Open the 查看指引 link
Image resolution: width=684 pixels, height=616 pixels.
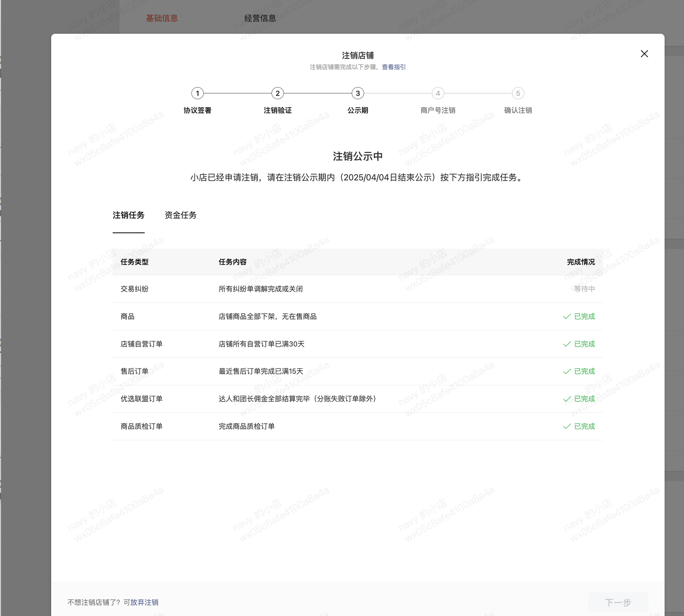pyautogui.click(x=394, y=67)
